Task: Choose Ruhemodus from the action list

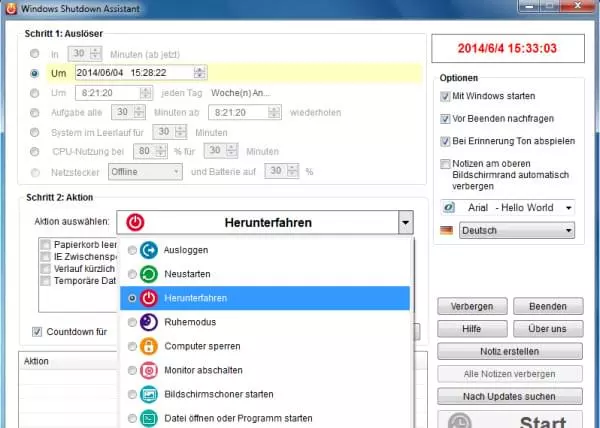Action: [x=265, y=322]
